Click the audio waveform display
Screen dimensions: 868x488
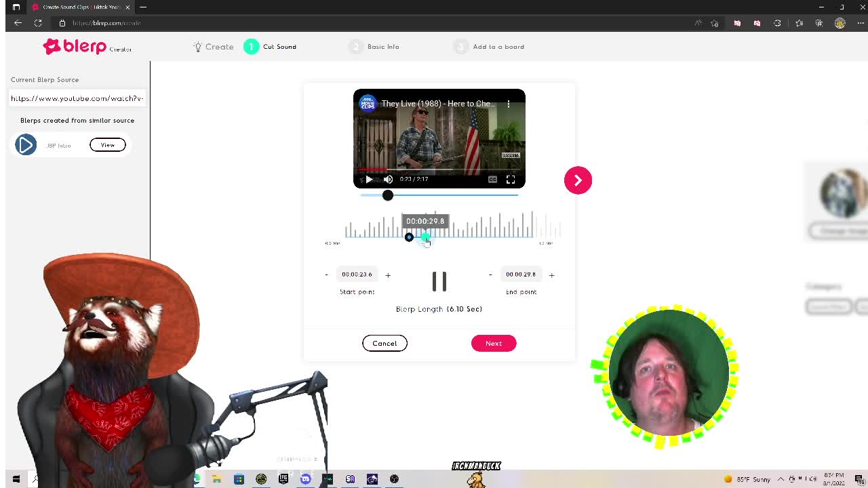pos(453,225)
